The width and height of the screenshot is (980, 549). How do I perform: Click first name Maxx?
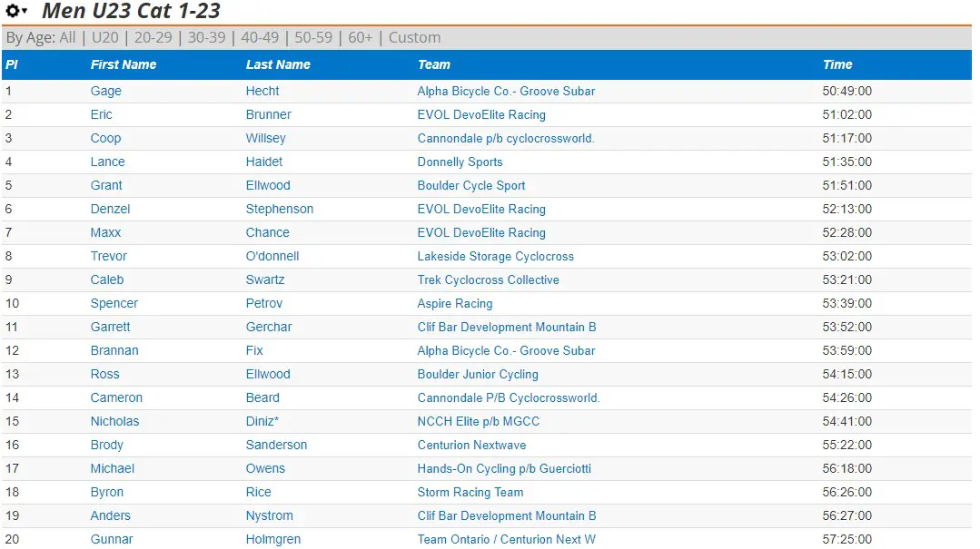point(105,233)
